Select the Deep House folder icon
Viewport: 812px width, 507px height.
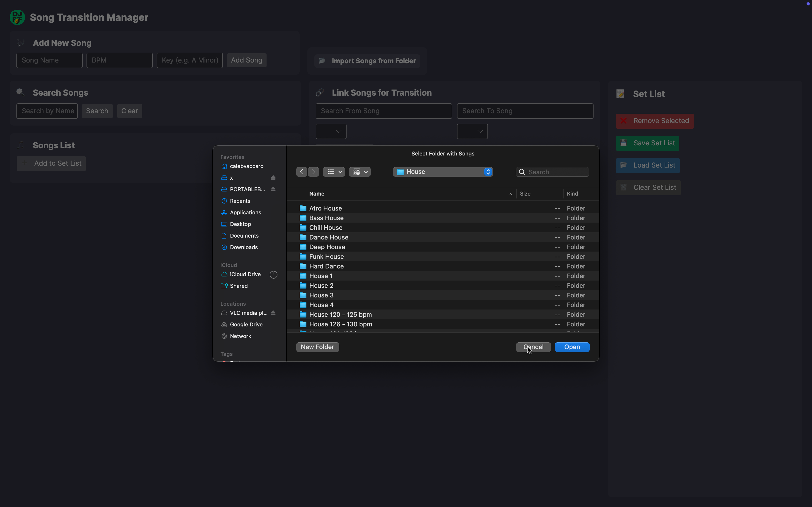point(303,247)
